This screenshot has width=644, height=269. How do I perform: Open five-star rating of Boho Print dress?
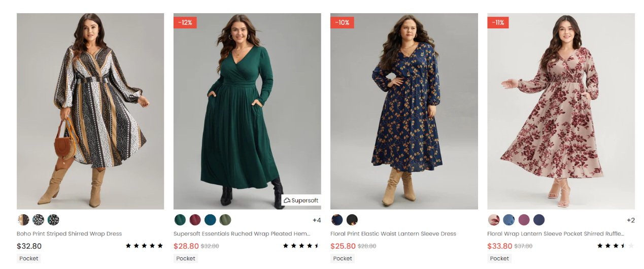click(x=144, y=246)
